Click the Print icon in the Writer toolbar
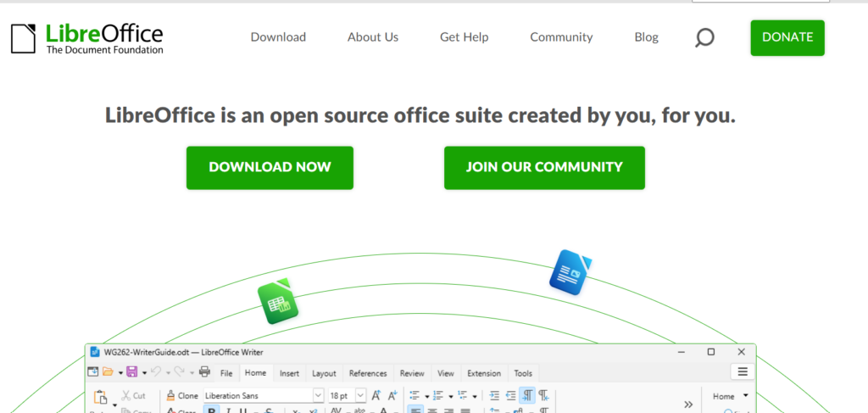Image resolution: width=868 pixels, height=413 pixels. [204, 372]
